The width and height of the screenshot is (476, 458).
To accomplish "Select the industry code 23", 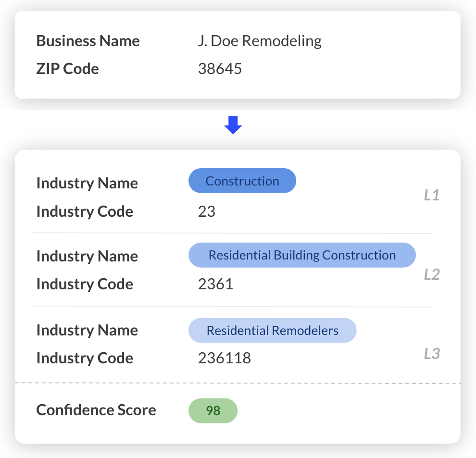I will click(206, 211).
